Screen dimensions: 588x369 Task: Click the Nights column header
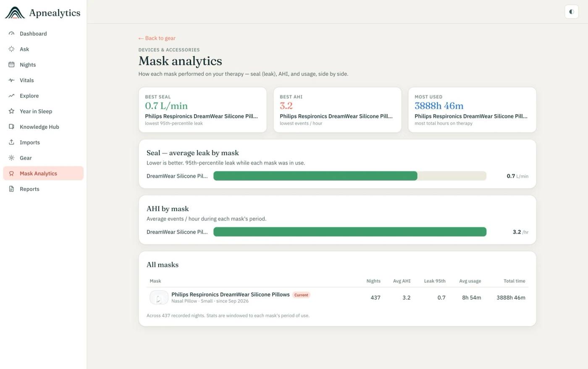373,281
